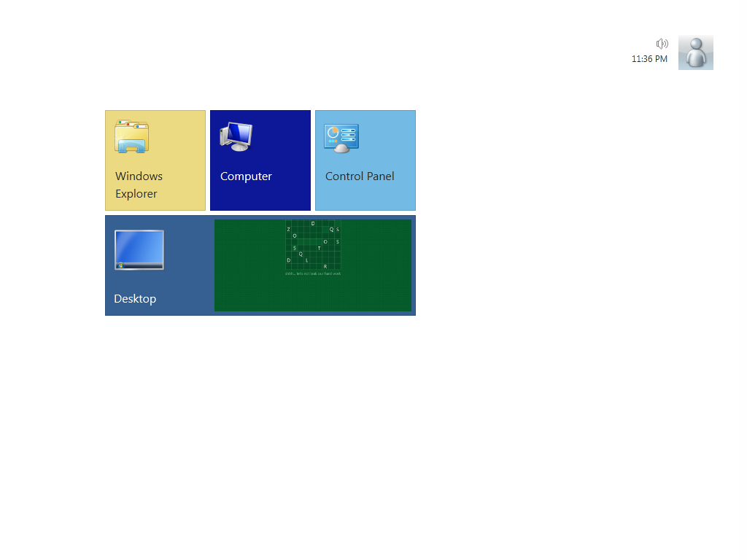Click the speaker volume icon
747x560 pixels.
coord(662,44)
